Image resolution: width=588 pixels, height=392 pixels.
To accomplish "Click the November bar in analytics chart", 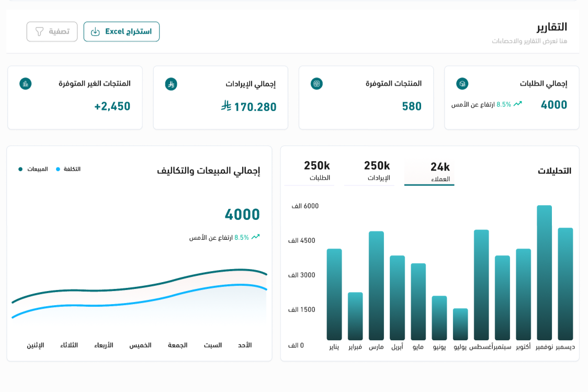I will (x=544, y=272).
